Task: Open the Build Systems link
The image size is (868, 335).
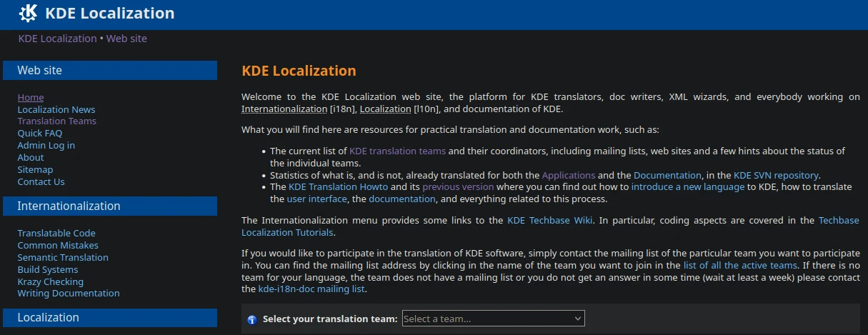Action: (48, 269)
